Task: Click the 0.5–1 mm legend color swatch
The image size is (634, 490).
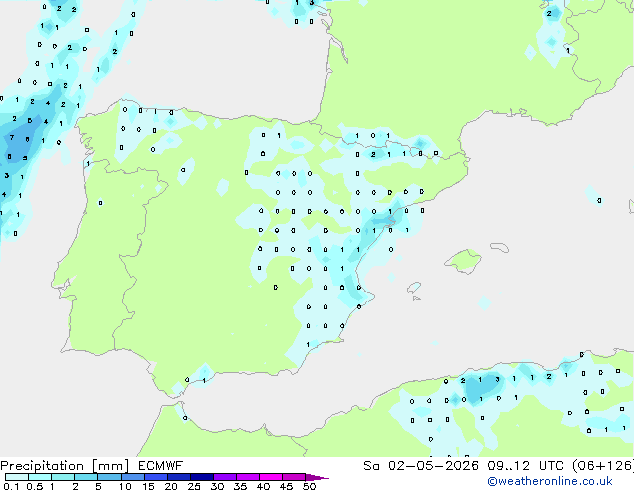Action: pos(40,477)
